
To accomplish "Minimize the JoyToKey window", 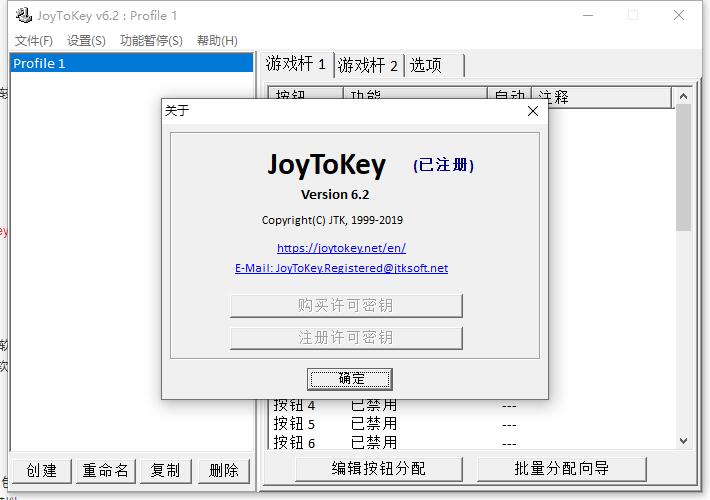I will click(x=588, y=15).
